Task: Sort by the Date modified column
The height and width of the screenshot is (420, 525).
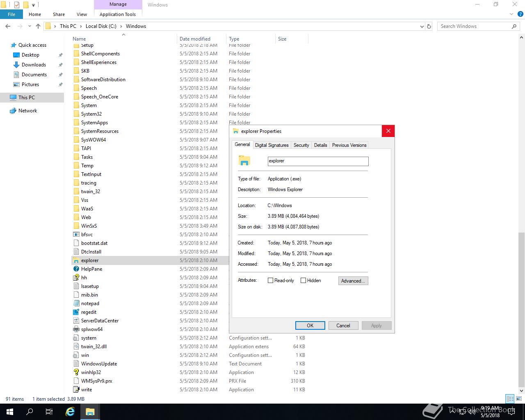Action: coord(201,39)
